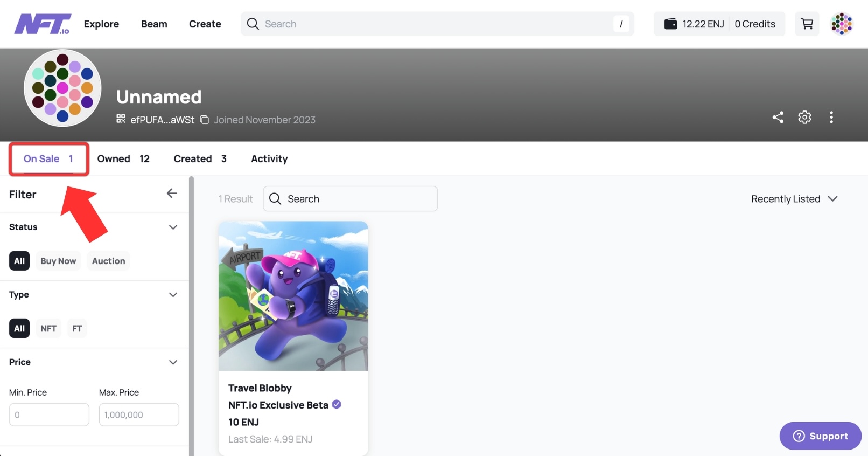This screenshot has width=868, height=456.
Task: Click the Max. Price input
Action: [139, 414]
